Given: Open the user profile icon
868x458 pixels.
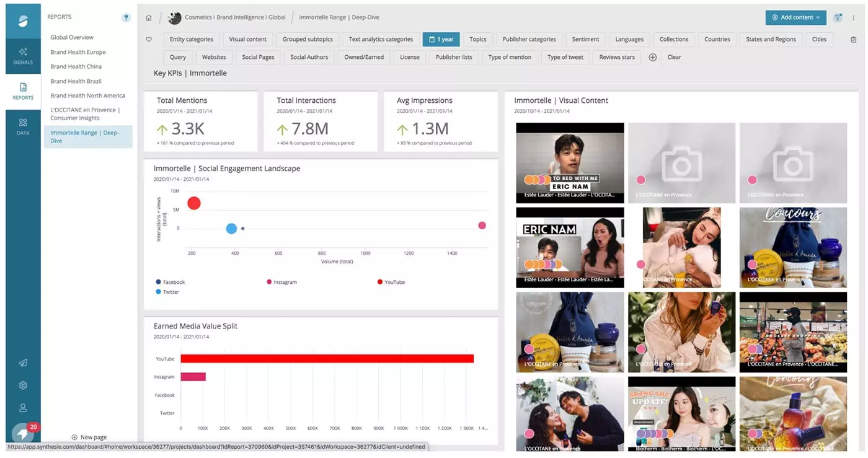Looking at the screenshot, I should [x=23, y=408].
